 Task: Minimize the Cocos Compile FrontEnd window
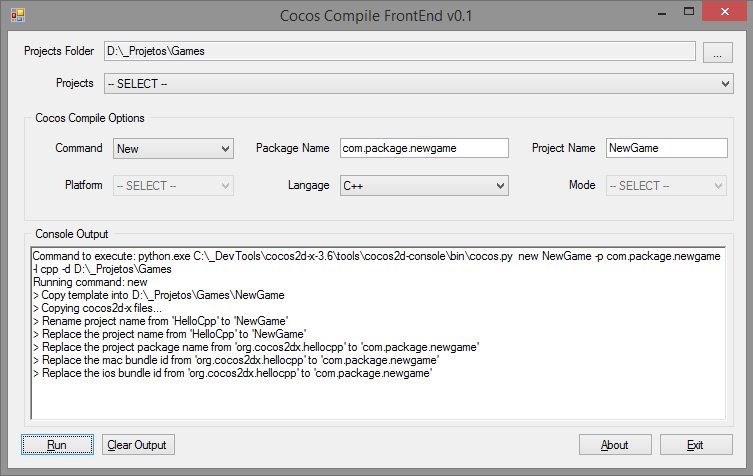(662, 13)
